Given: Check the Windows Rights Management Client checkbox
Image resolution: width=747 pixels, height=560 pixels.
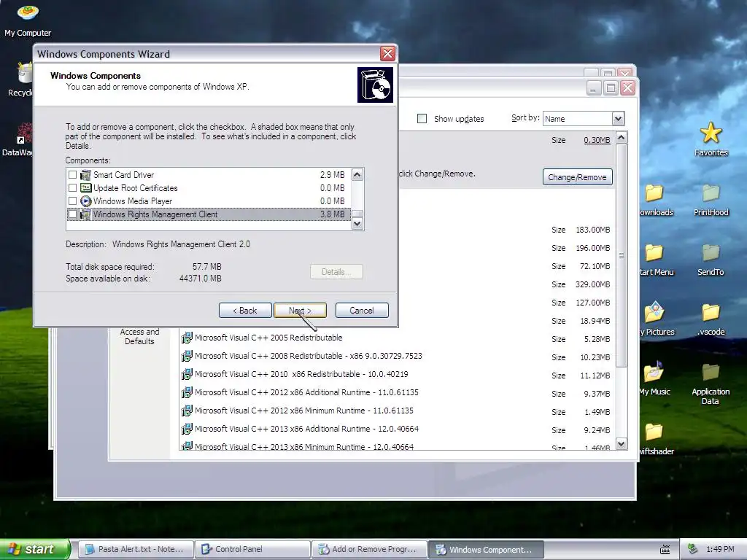Looking at the screenshot, I should tap(72, 214).
